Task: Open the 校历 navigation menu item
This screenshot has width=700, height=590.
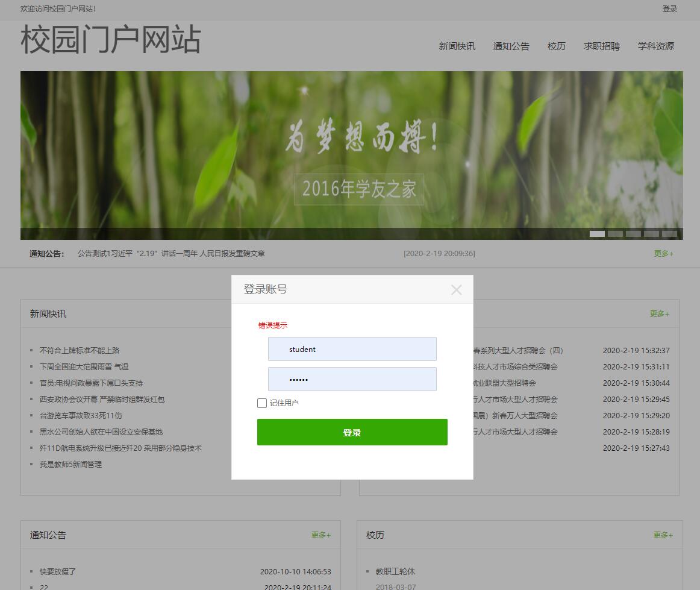Action: [x=557, y=46]
